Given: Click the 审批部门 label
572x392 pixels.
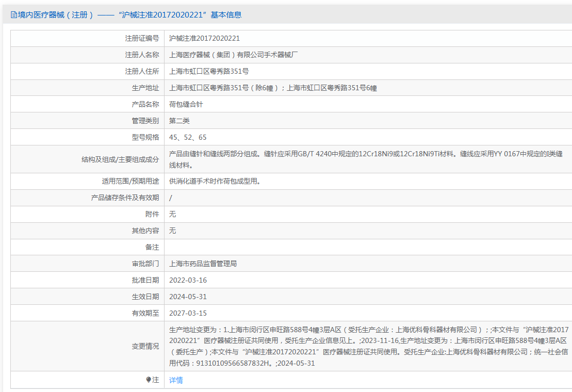Looking at the screenshot, I should click(145, 264).
